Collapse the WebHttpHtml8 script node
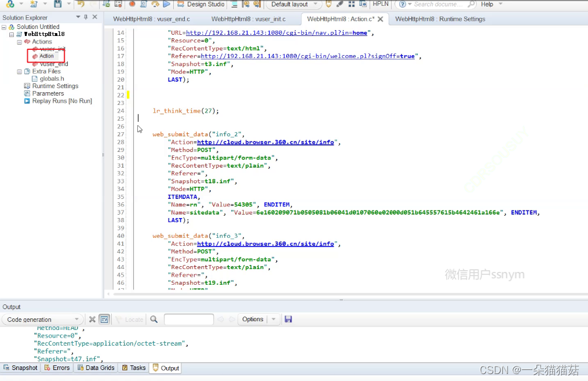Image resolution: width=588 pixels, height=381 pixels. pos(12,34)
